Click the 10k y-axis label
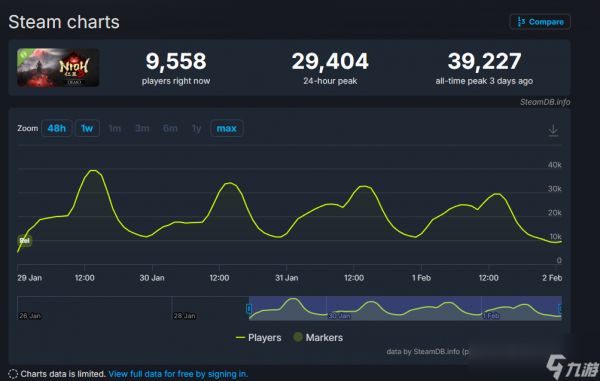 pos(555,236)
